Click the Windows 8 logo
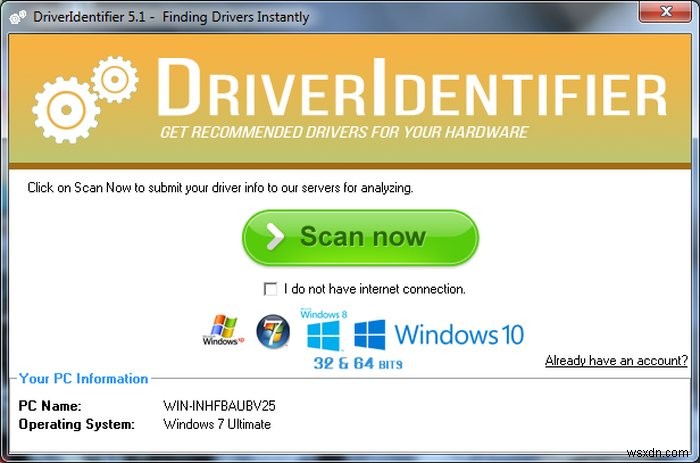 coord(324,330)
